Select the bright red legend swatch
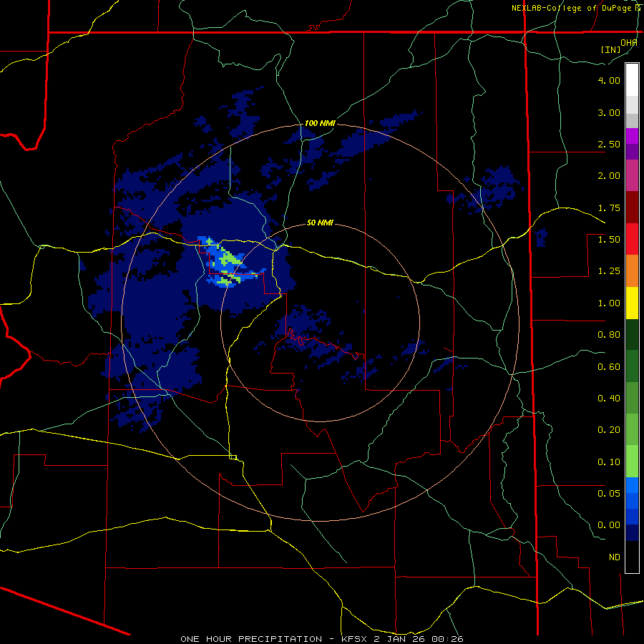 coord(632,240)
